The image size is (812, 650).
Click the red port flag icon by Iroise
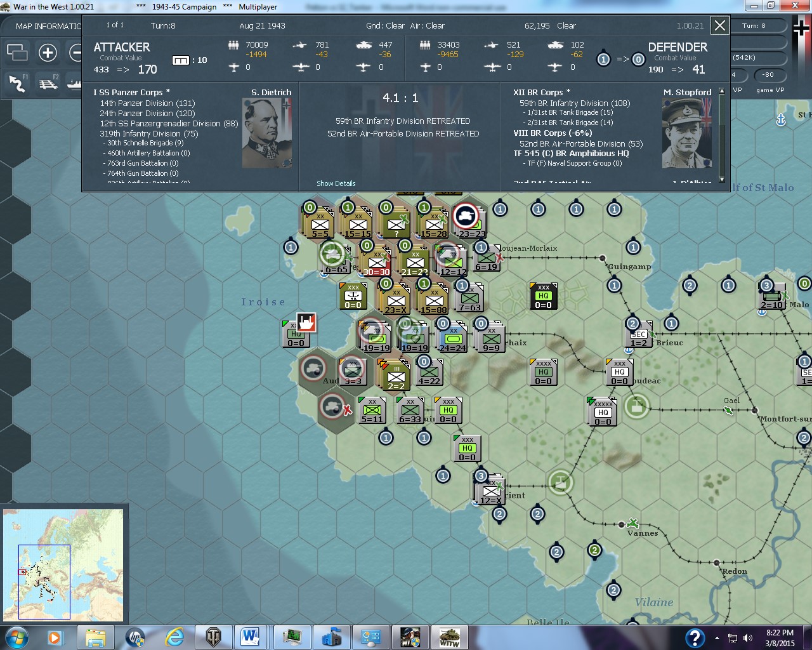pyautogui.click(x=306, y=322)
